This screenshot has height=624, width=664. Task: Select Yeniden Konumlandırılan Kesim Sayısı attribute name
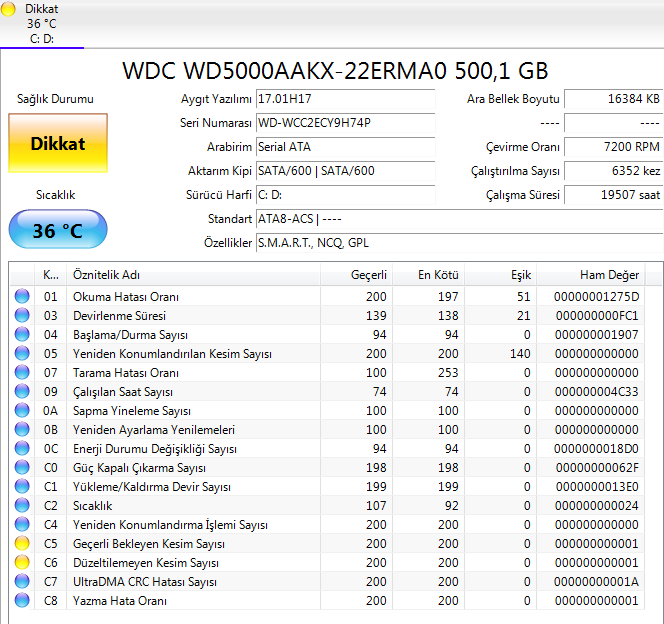pos(172,354)
